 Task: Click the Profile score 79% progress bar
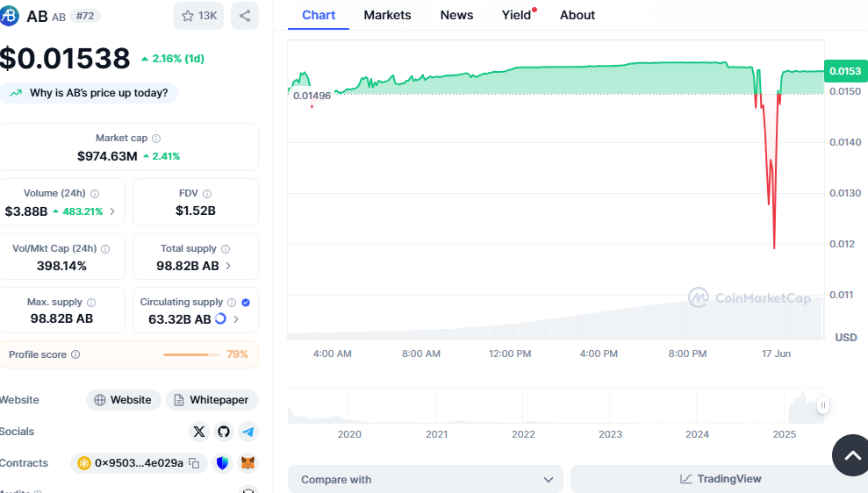190,354
